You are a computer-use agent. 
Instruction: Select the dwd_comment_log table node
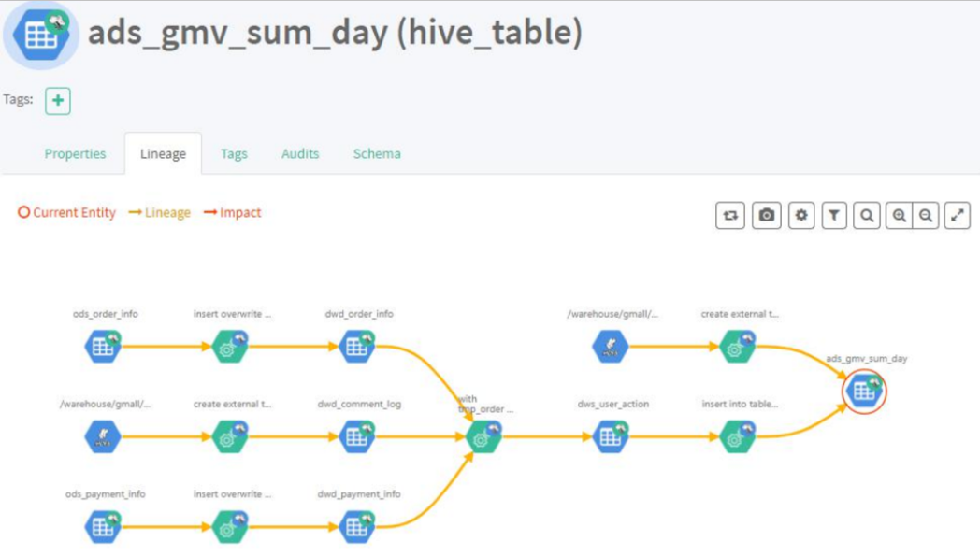click(x=357, y=436)
